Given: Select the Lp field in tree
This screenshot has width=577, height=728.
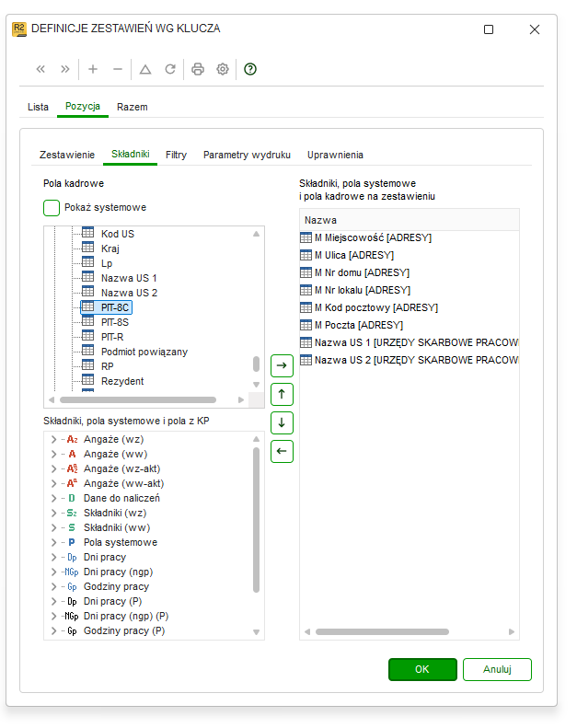Looking at the screenshot, I should coord(107,264).
